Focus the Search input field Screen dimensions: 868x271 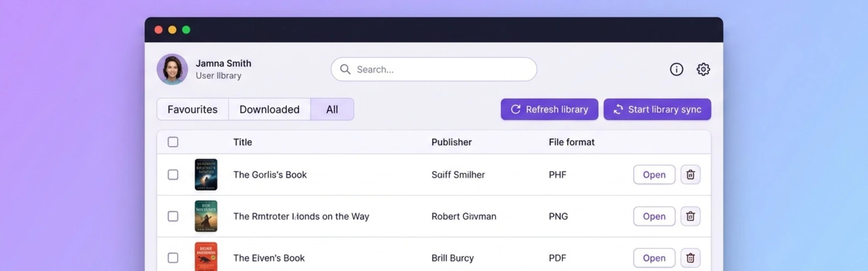click(434, 69)
